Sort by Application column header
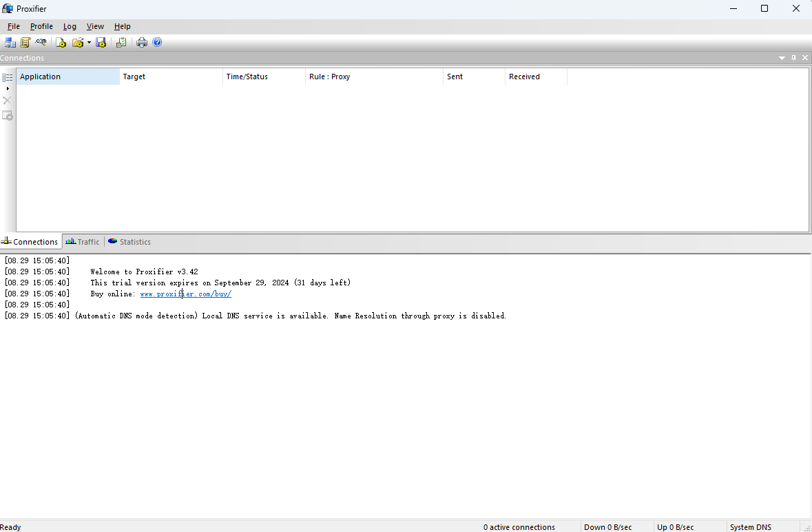812x532 pixels. (x=68, y=76)
